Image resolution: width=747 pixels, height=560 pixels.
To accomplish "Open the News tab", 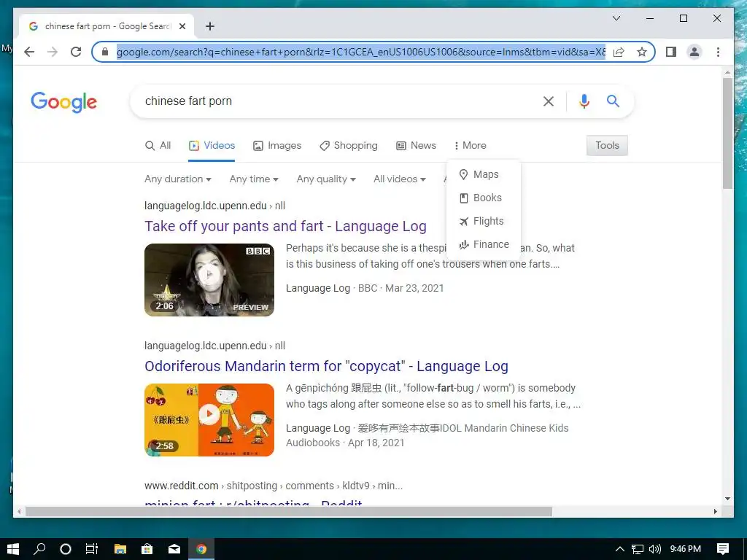I will (416, 145).
